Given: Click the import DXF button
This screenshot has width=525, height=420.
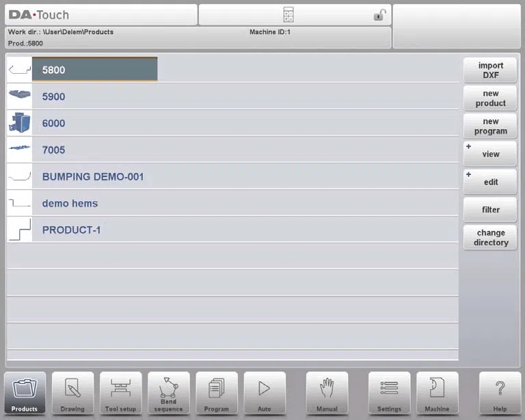Looking at the screenshot, I should (490, 70).
